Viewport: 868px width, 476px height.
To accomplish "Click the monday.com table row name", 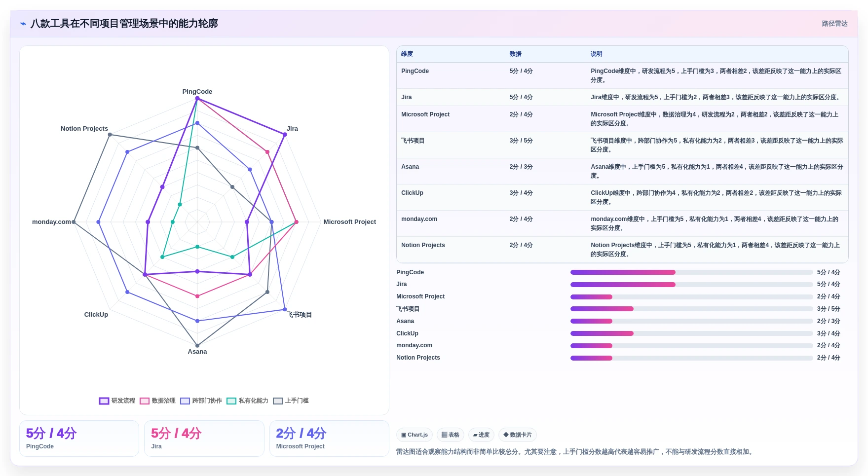I will click(x=419, y=219).
